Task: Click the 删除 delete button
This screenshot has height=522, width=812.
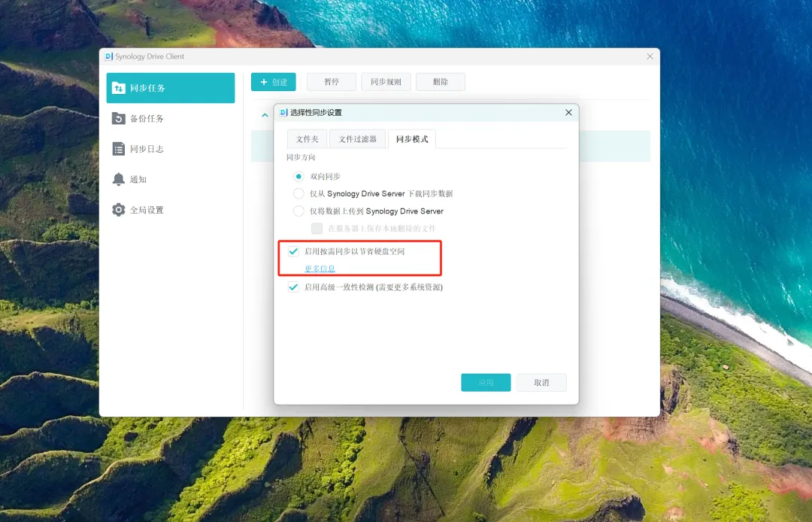Action: click(x=440, y=82)
